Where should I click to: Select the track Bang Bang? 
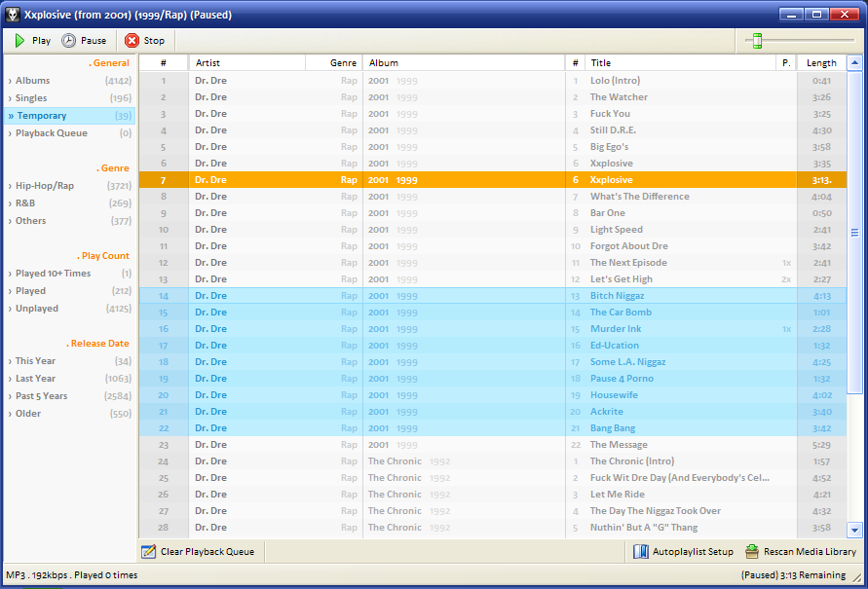point(493,428)
